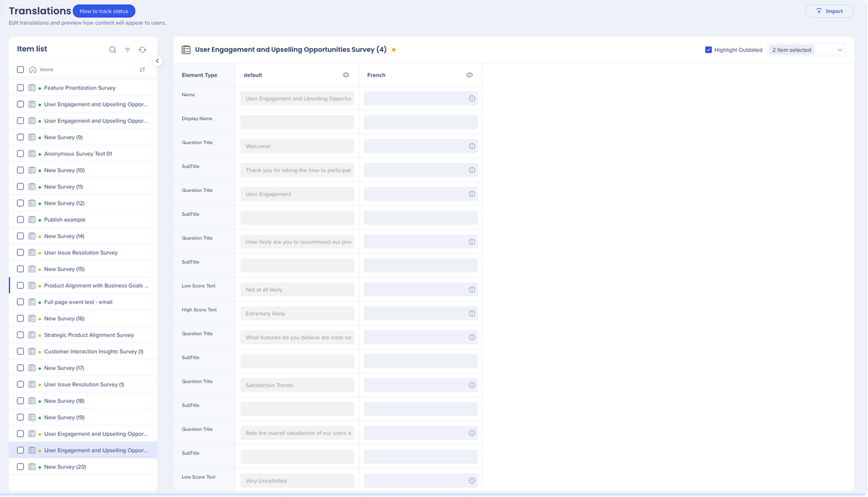
Task: Click the French Question Title field for Welcome!
Action: (415, 146)
